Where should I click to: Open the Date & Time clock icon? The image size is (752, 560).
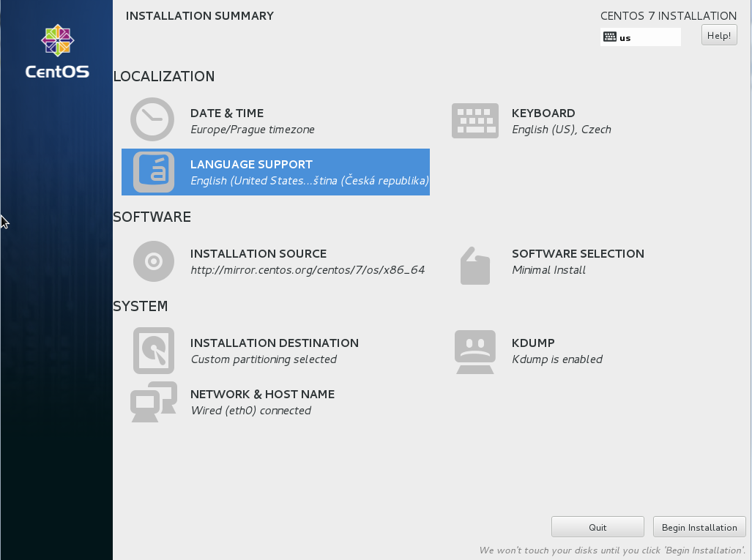tap(152, 119)
